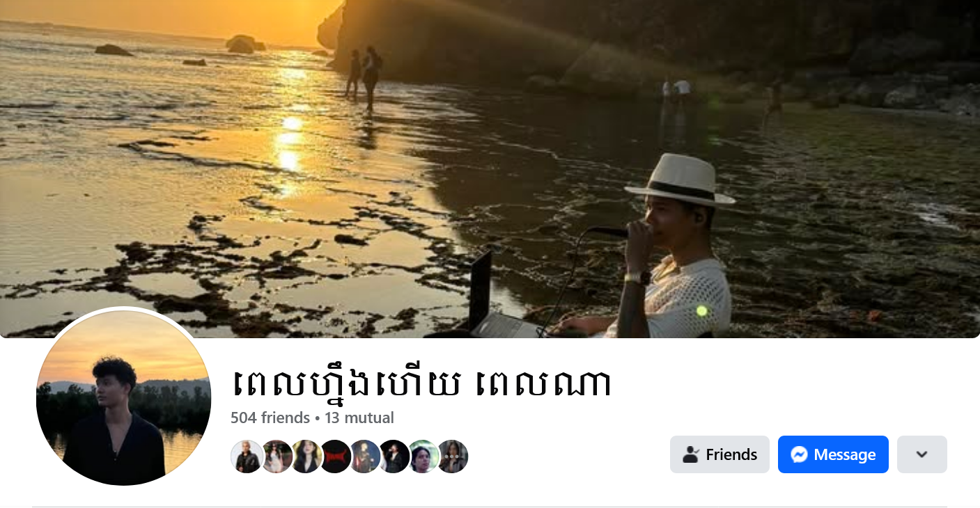Open second friend avatar in white dress

277,457
